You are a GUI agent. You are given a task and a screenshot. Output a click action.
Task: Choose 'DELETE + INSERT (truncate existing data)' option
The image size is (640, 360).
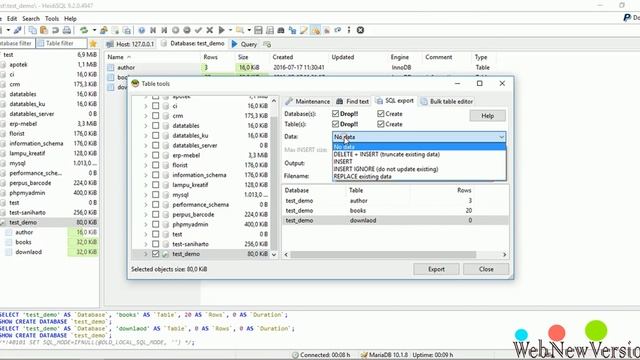pos(419,154)
